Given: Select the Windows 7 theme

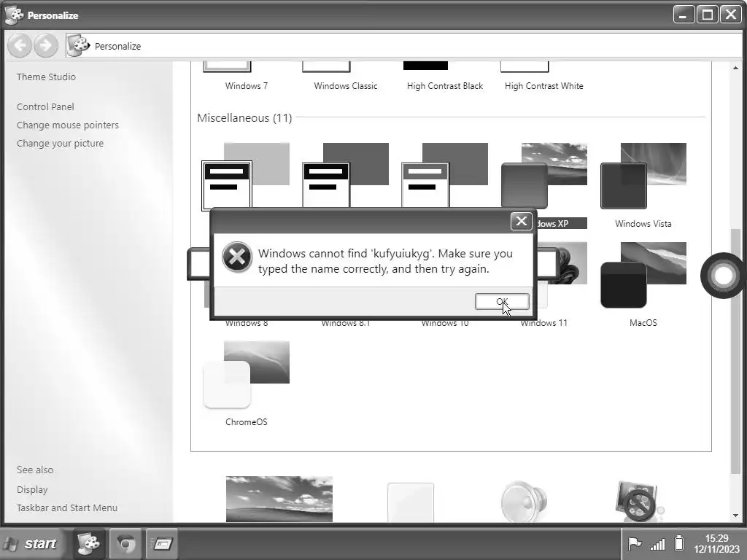Looking at the screenshot, I should [x=247, y=76].
